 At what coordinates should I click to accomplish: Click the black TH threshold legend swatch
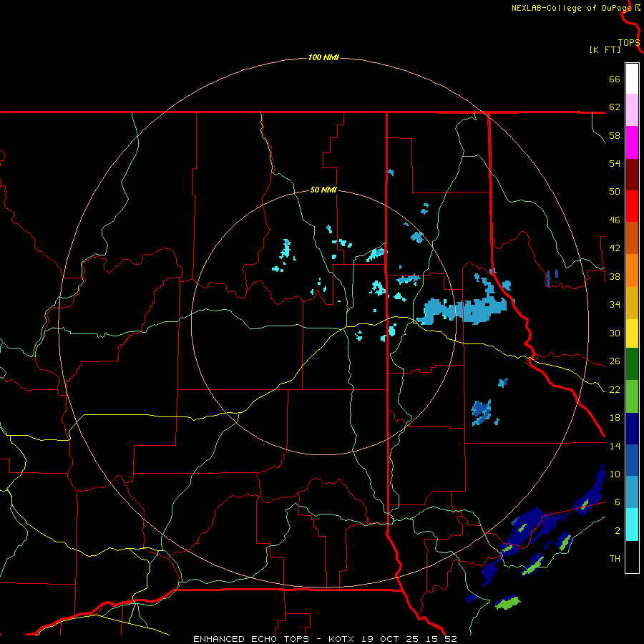pyautogui.click(x=632, y=557)
